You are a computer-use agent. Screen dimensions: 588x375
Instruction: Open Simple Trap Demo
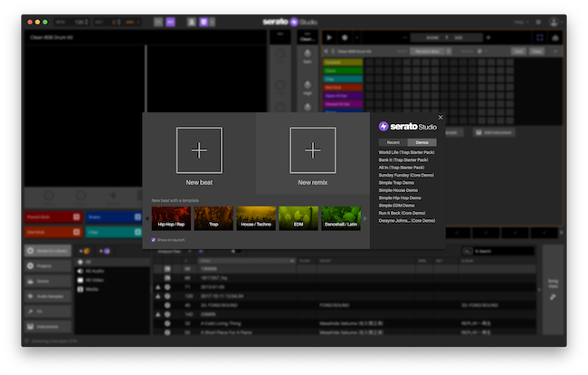point(396,183)
